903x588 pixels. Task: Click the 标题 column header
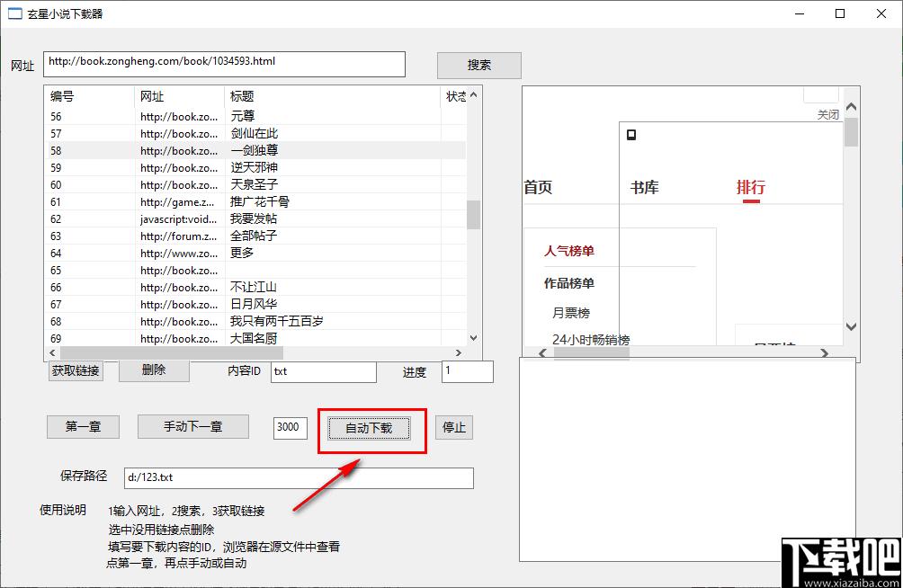[x=332, y=96]
